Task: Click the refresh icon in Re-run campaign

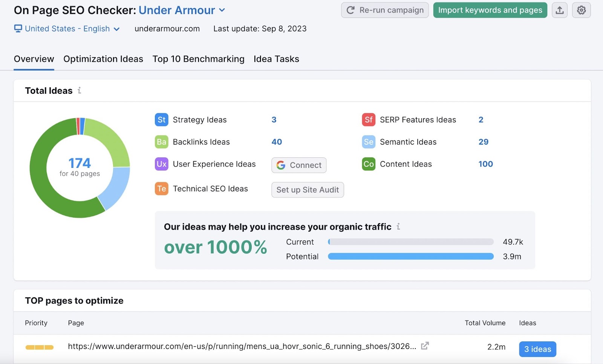Action: click(350, 10)
